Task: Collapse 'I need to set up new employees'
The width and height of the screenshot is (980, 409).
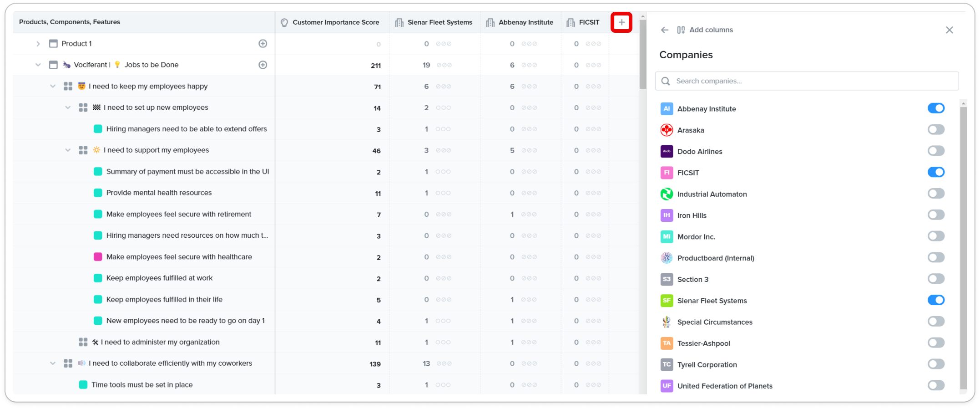Action: [68, 107]
